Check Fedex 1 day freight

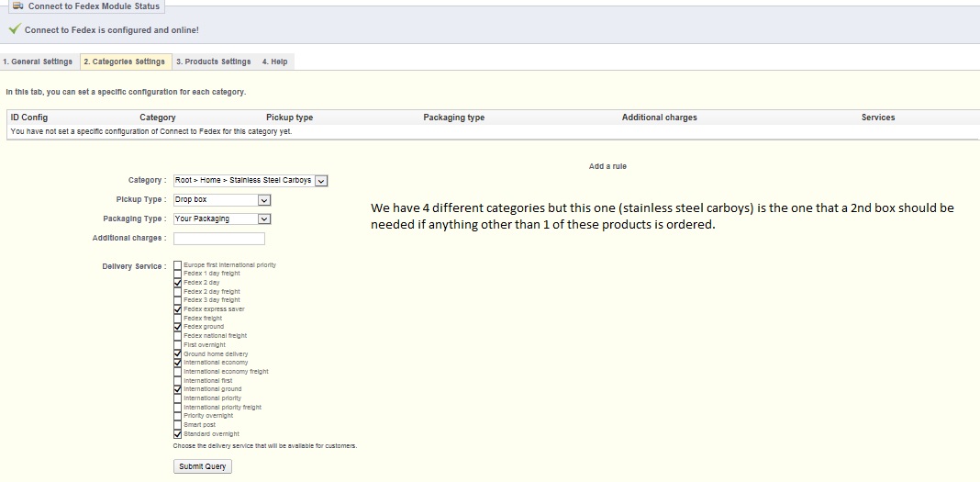(177, 274)
